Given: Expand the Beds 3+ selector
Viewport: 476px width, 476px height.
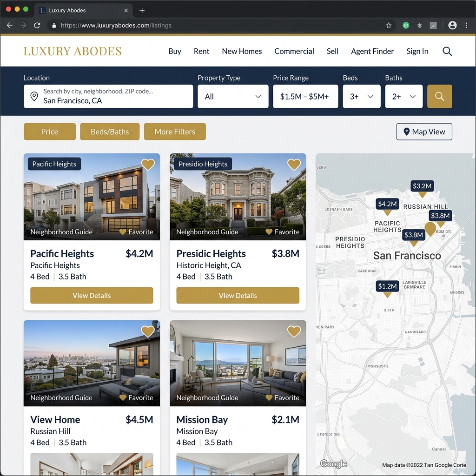Looking at the screenshot, I should (362, 96).
